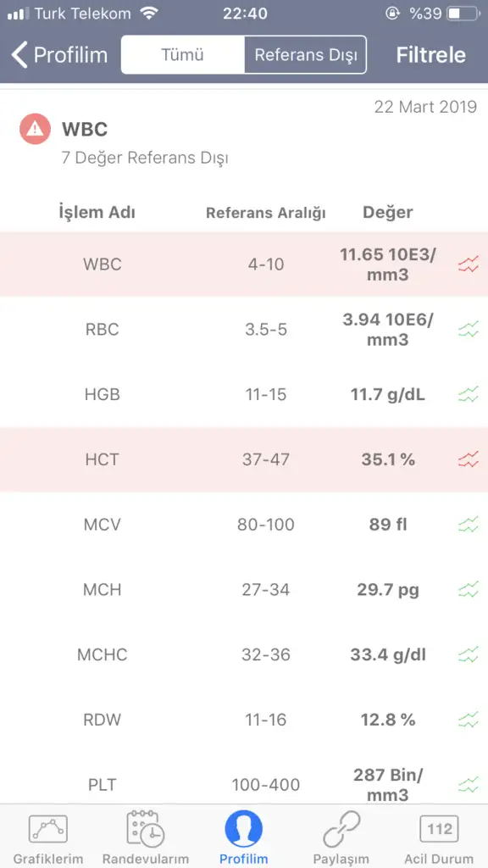View the HGB trend chart icon
This screenshot has width=488, height=868.
coord(468,395)
